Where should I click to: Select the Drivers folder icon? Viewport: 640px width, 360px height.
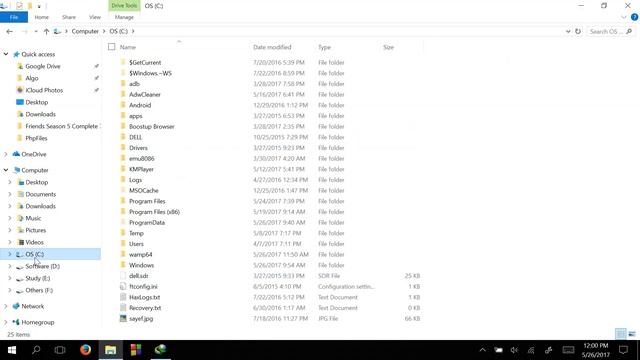pos(123,148)
